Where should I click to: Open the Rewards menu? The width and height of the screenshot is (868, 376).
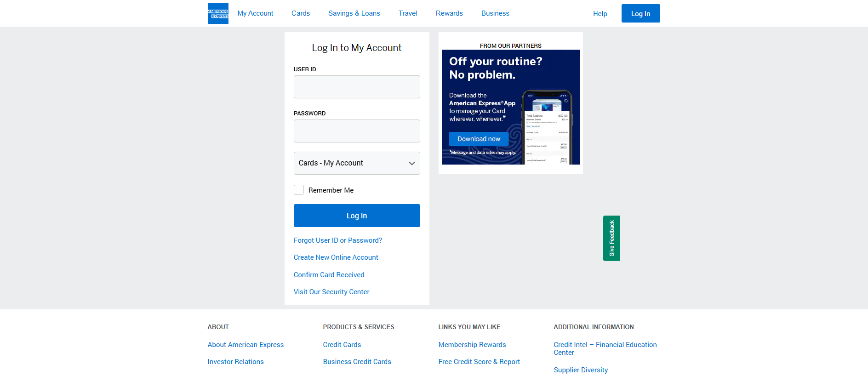(x=449, y=13)
